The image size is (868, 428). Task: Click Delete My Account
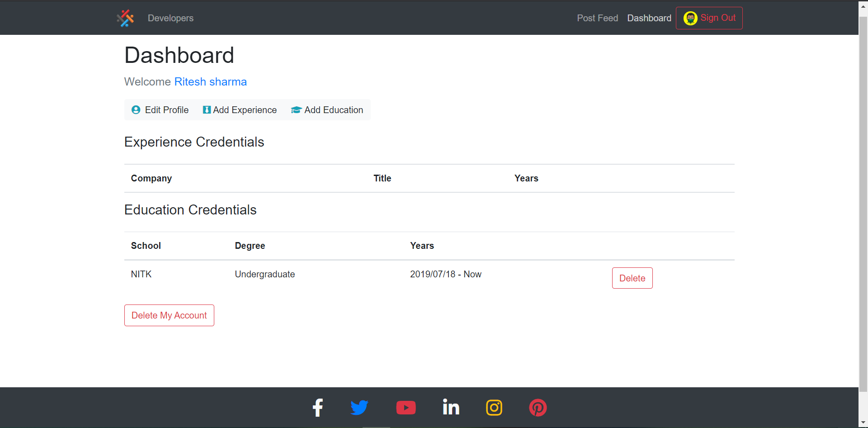pyautogui.click(x=169, y=315)
